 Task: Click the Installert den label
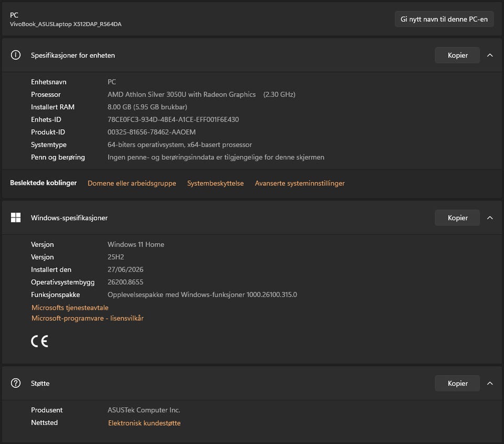tap(51, 270)
